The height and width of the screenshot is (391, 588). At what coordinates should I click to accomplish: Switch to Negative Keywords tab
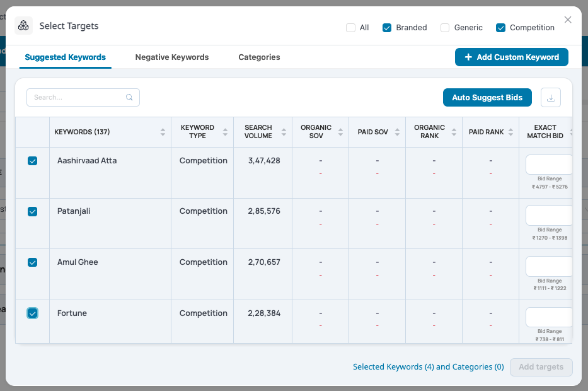tap(172, 57)
